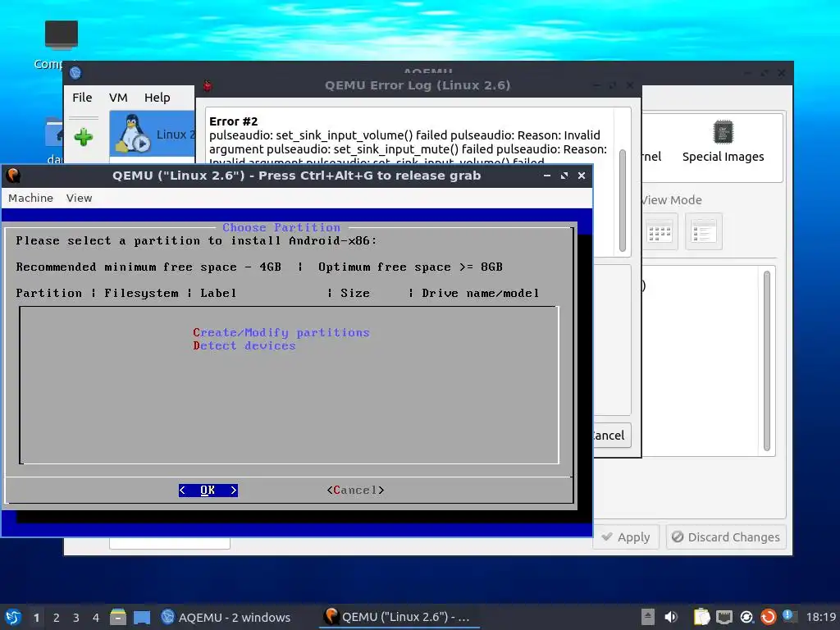Click the orange power/restart tray icon
This screenshot has width=840, height=630.
(768, 617)
